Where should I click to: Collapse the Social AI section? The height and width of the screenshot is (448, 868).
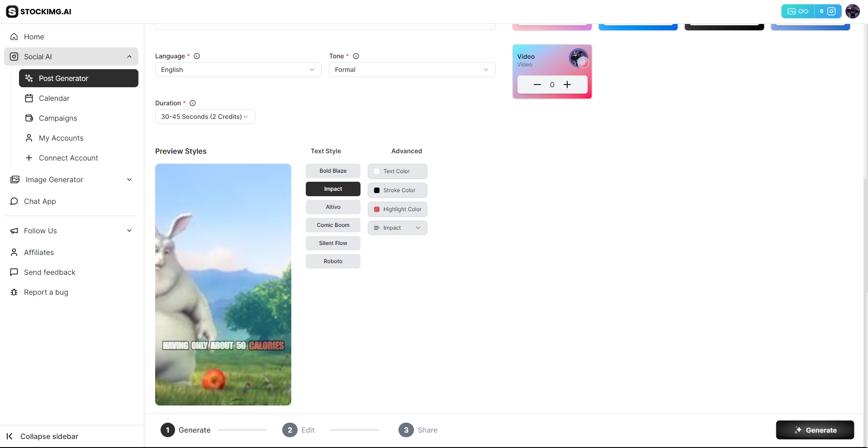[x=129, y=57]
